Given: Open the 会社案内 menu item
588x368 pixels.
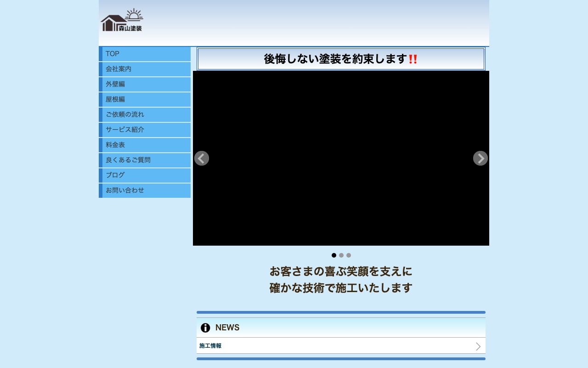Looking at the screenshot, I should pyautogui.click(x=145, y=69).
